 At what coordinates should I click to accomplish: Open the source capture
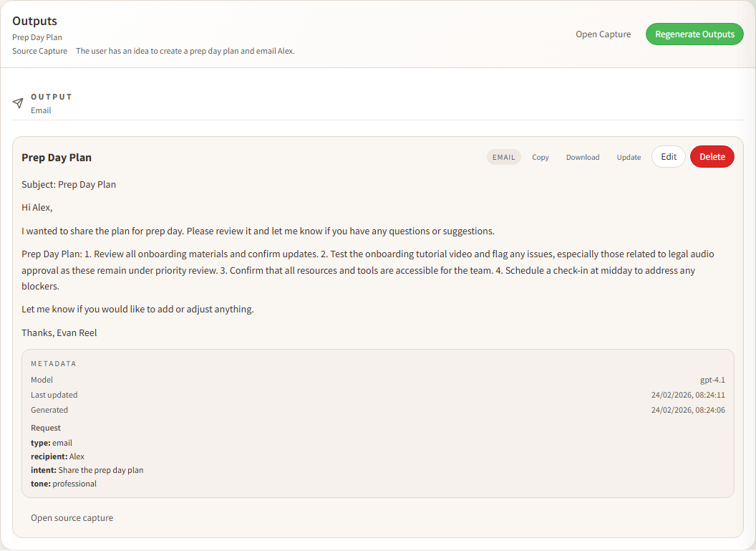(x=72, y=517)
